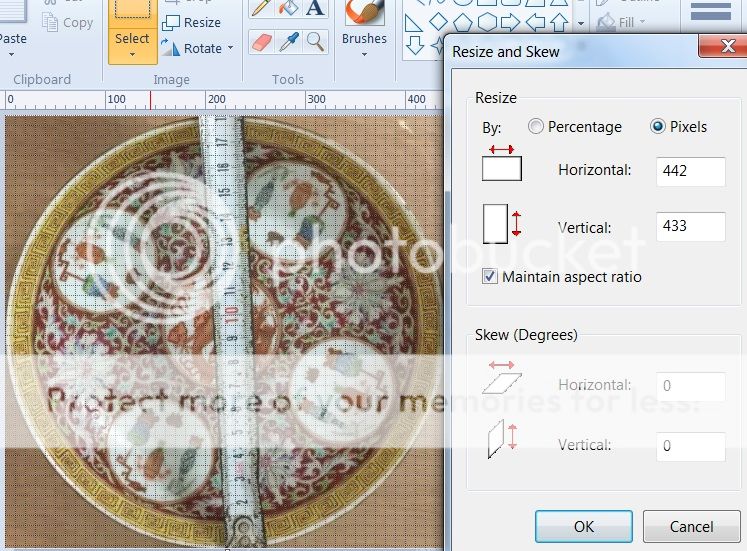Choose the Eraser tool
The image size is (747, 551).
point(259,41)
